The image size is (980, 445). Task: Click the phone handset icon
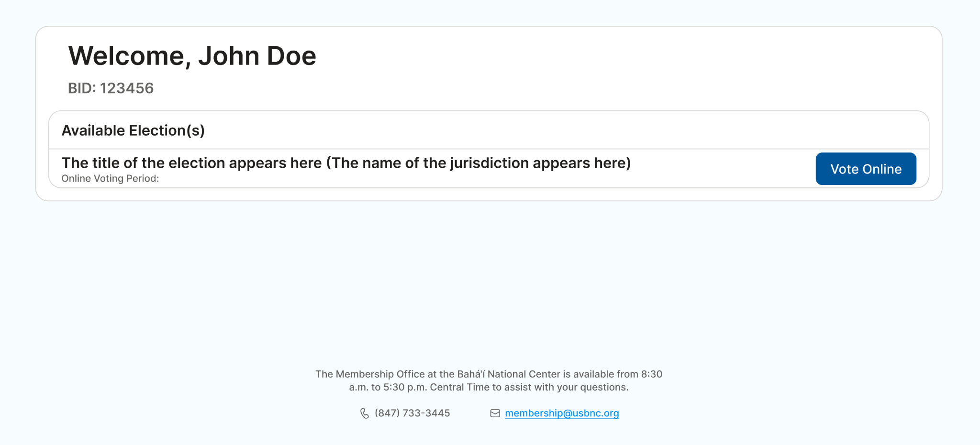pyautogui.click(x=365, y=413)
